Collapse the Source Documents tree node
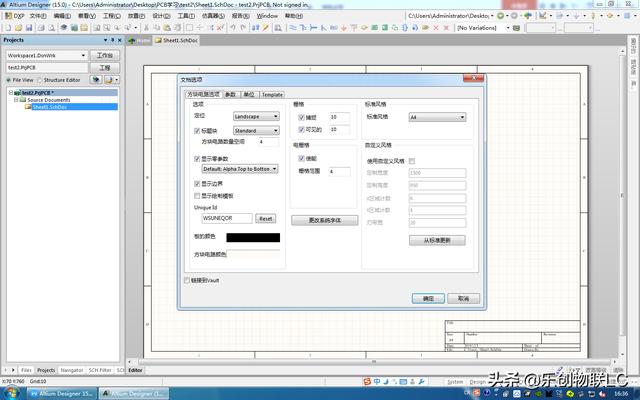Viewport: 640px width, 400px height. coord(17,100)
